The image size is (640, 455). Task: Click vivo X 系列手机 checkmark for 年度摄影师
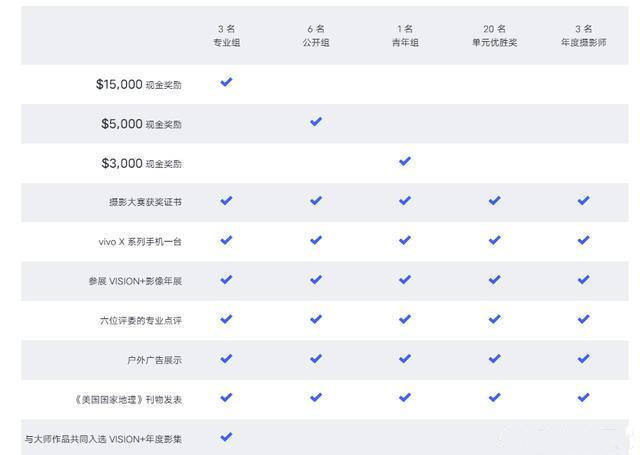click(x=584, y=240)
